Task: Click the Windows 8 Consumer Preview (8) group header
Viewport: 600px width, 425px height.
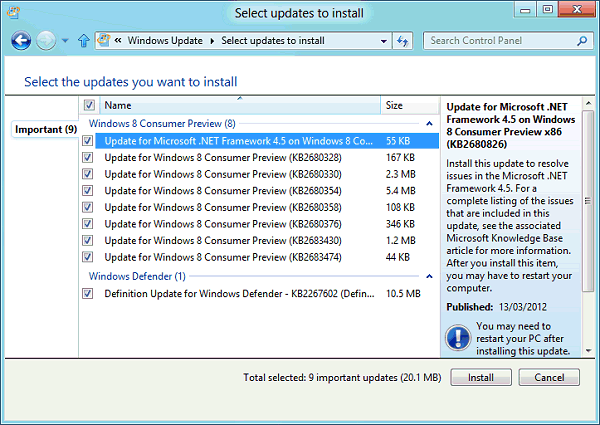Action: tap(162, 124)
